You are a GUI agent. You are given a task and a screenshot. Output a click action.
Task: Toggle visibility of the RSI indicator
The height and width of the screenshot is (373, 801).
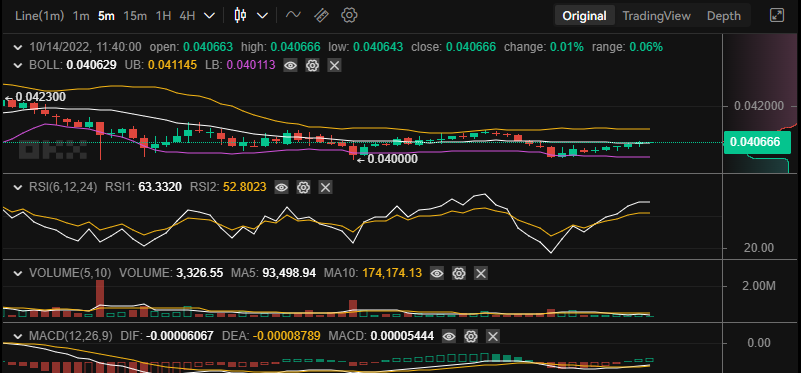281,188
